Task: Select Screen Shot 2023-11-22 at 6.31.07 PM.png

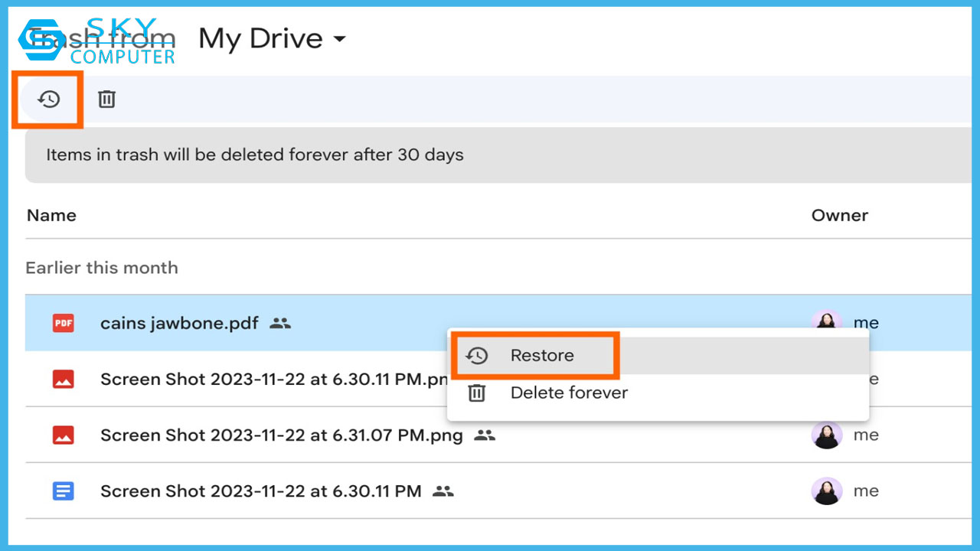Action: pos(281,435)
